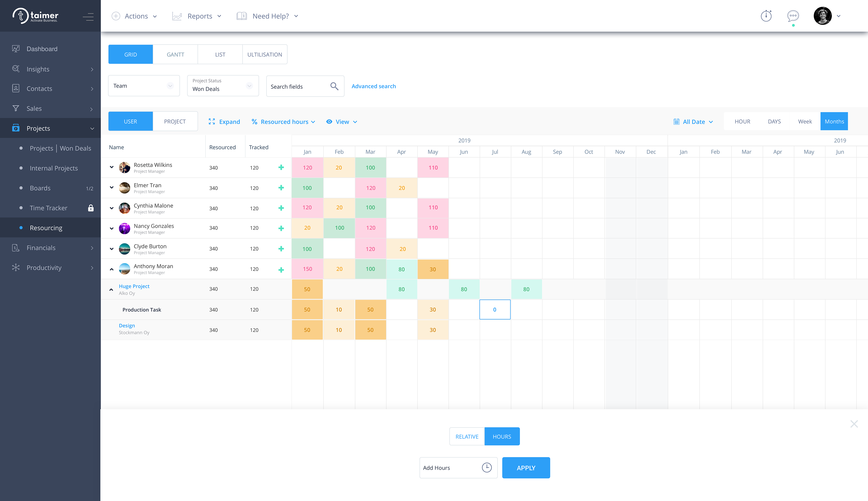
Task: Click the All Date calendar icon
Action: click(676, 121)
